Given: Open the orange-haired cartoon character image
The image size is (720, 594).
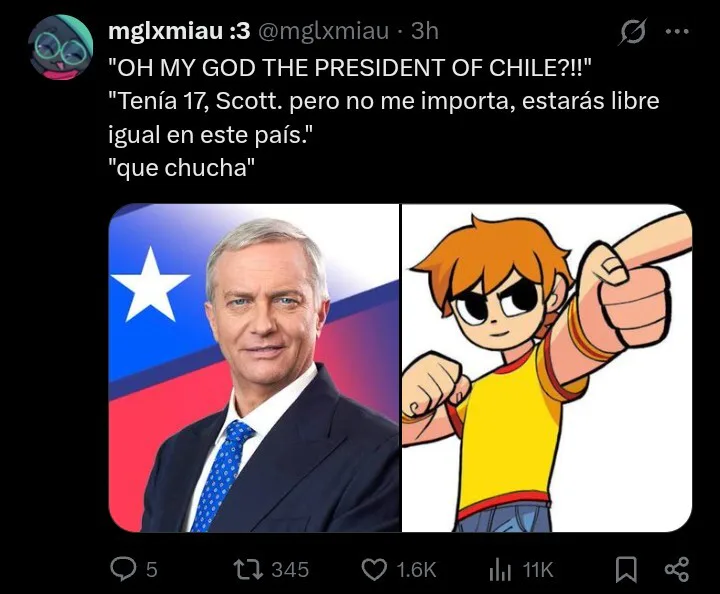Looking at the screenshot, I should pyautogui.click(x=547, y=368).
